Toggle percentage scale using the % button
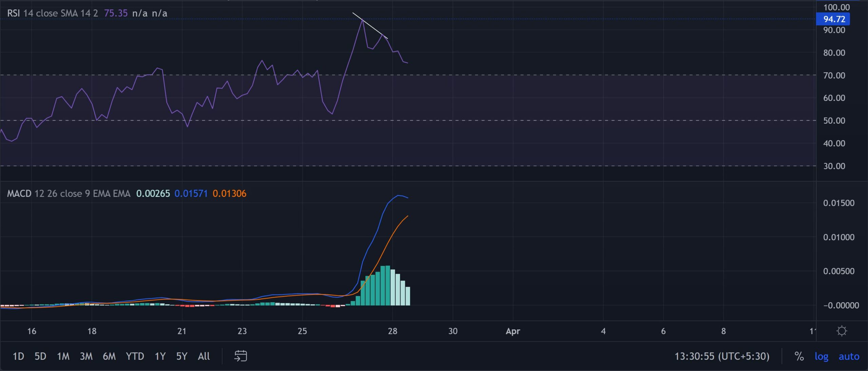This screenshot has width=868, height=371. 799,356
